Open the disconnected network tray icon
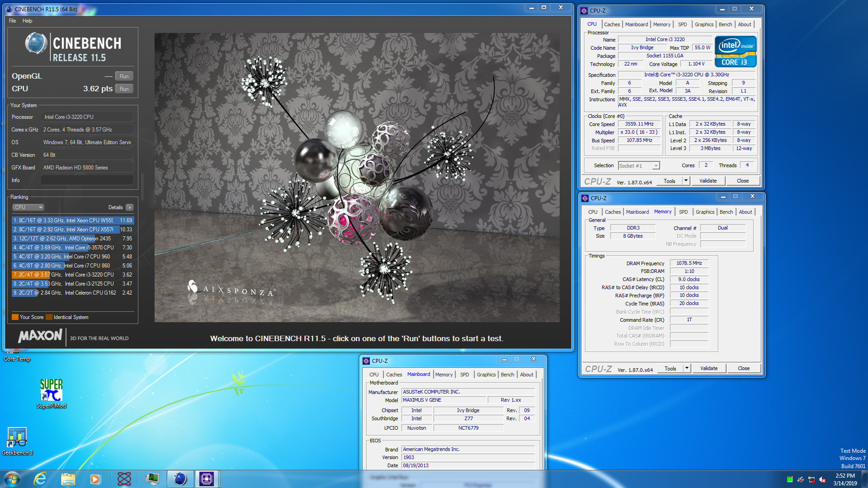Image resolution: width=868 pixels, height=488 pixels. point(811,479)
